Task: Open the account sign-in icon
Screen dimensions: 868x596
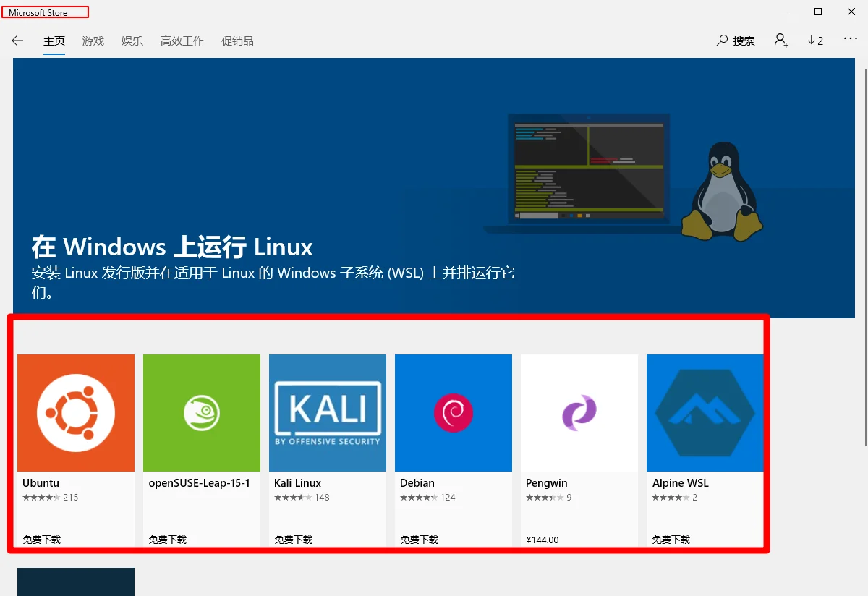Action: point(781,41)
